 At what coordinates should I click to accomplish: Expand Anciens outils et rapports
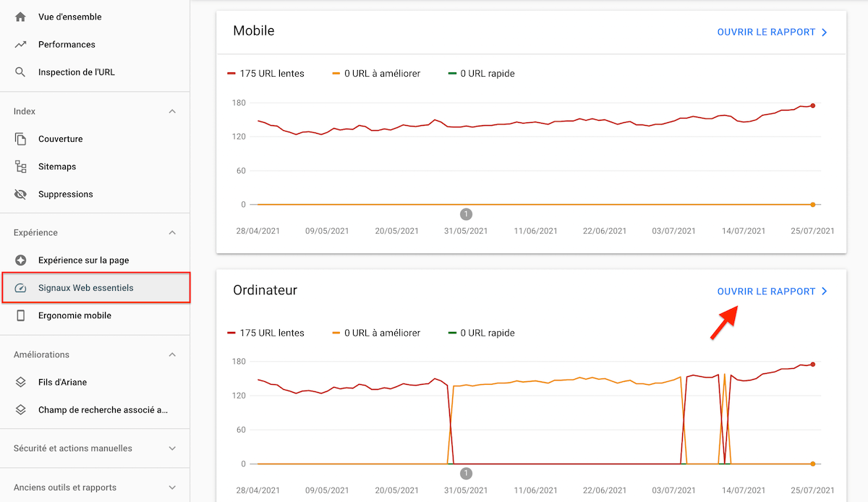(172, 487)
